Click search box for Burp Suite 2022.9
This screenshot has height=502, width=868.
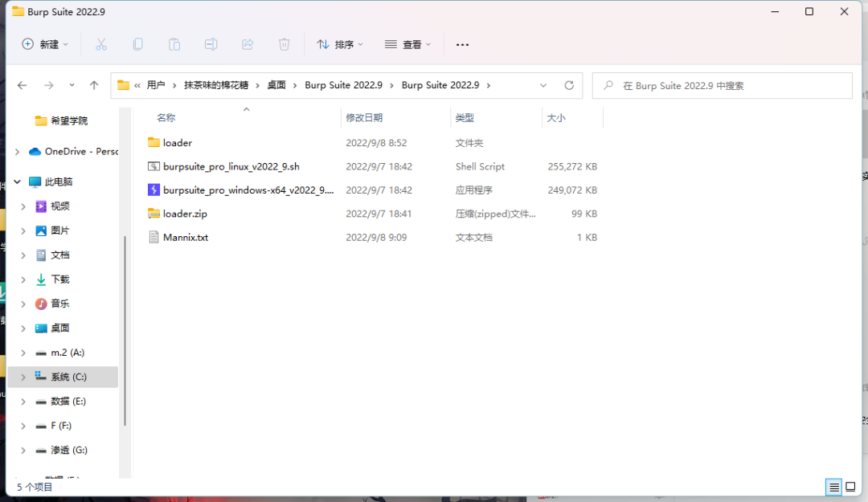click(x=723, y=86)
